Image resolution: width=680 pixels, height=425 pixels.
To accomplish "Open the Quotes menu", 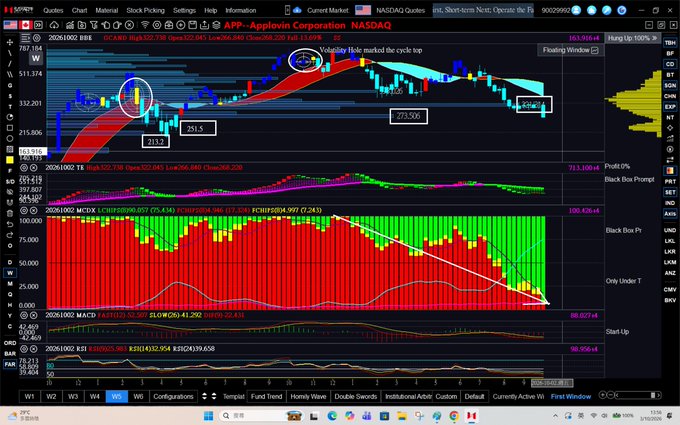I will [x=53, y=10].
